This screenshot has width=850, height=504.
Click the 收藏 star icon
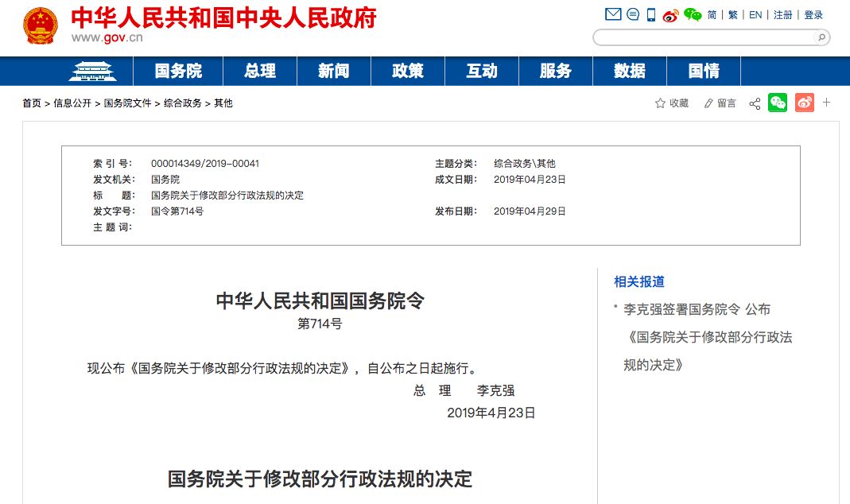tap(660, 103)
